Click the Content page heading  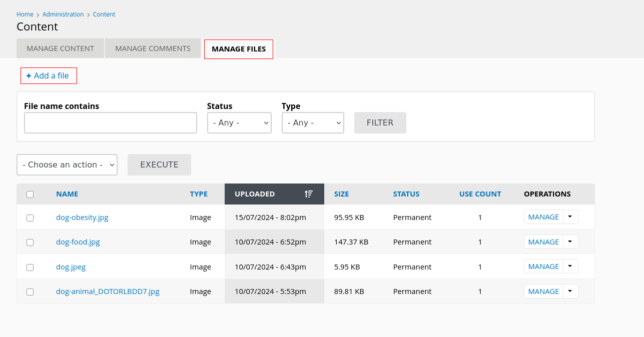[x=38, y=26]
